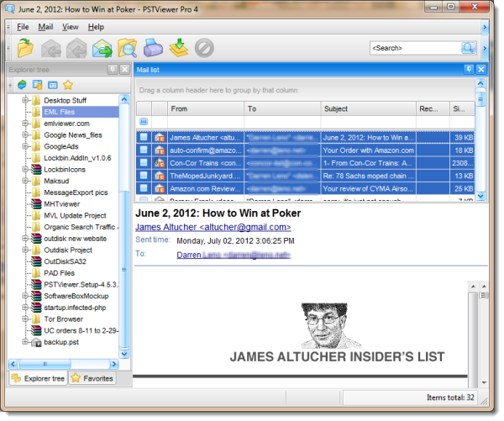Image resolution: width=504 pixels, height=421 pixels.
Task: Close the Explorer tree panel
Action: coord(124,70)
